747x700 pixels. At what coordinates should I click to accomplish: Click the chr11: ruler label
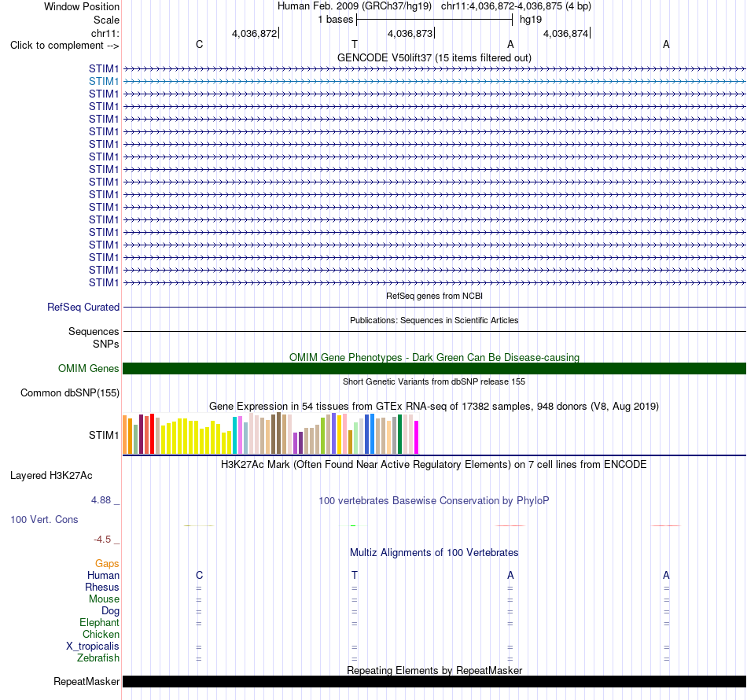click(x=105, y=33)
